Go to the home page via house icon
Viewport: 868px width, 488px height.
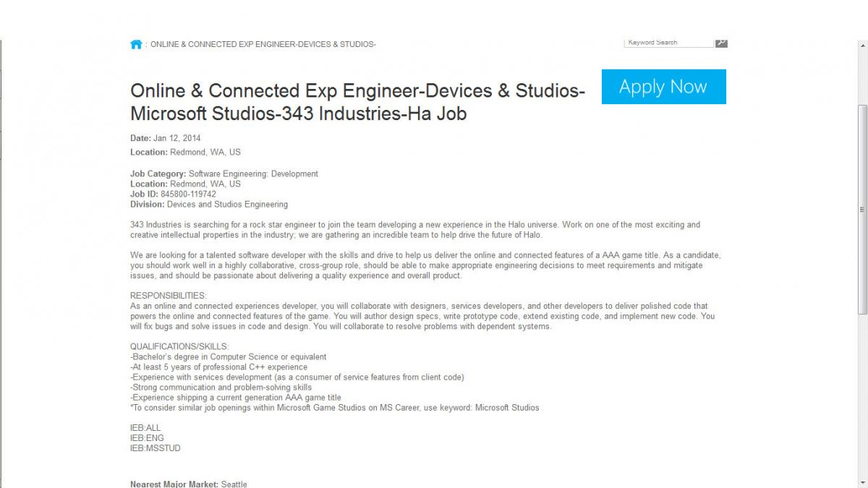(136, 44)
